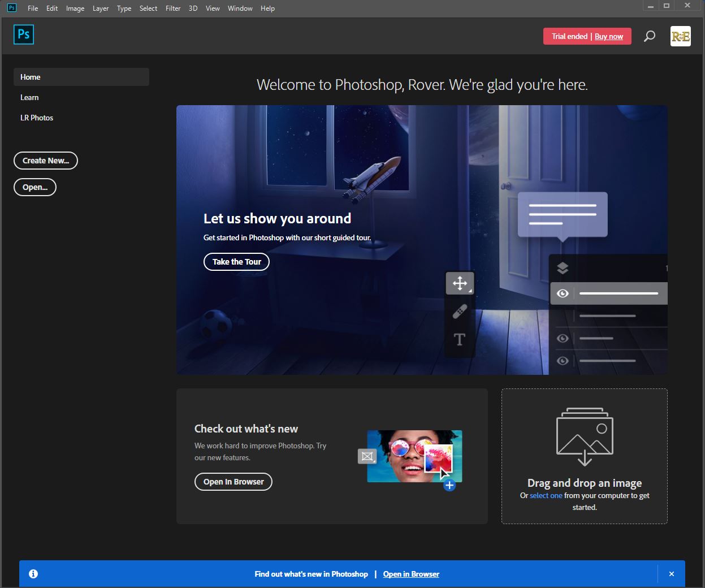Image resolution: width=705 pixels, height=588 pixels.
Task: Click the Drag and drop an image text
Action: tap(585, 483)
